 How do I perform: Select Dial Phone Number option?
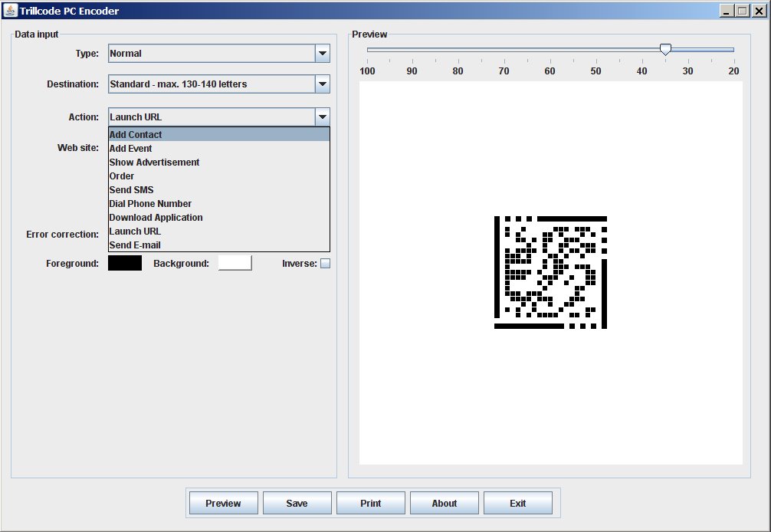(219, 203)
